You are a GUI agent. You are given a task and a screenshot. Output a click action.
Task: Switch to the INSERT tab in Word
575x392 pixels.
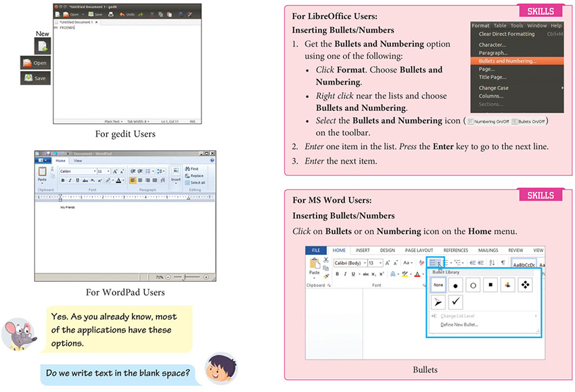[362, 250]
